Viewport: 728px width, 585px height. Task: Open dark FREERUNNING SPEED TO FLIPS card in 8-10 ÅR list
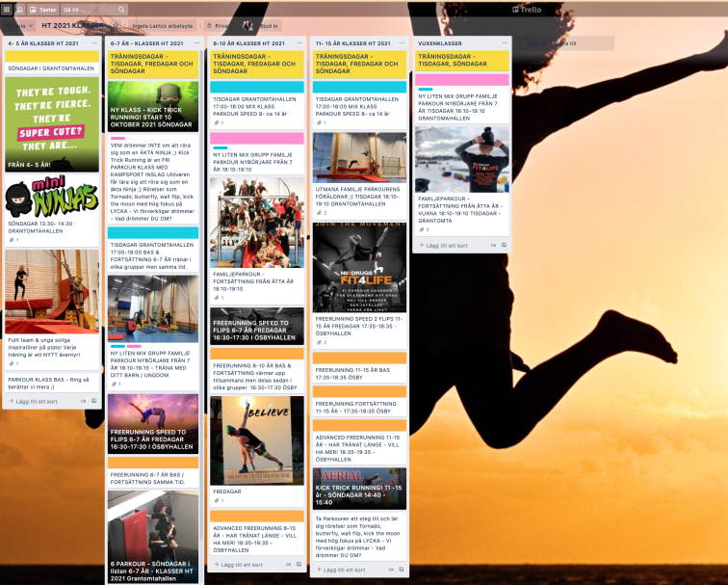coord(257,326)
